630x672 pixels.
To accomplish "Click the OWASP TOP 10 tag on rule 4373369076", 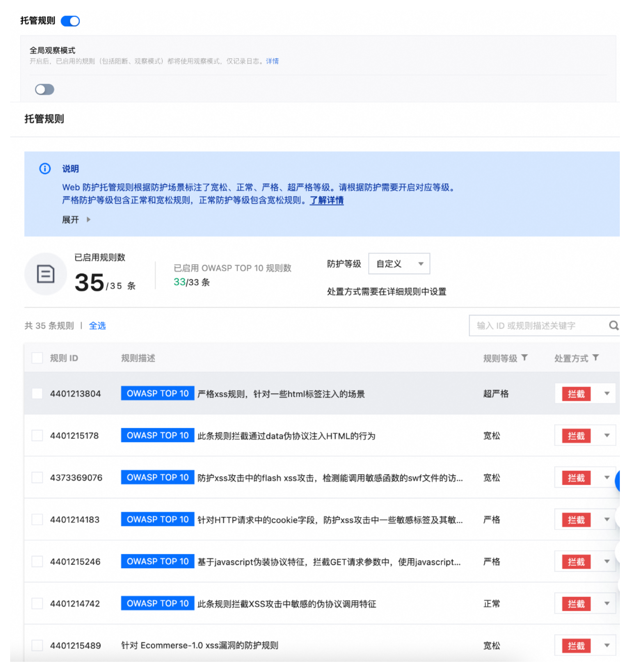I will point(157,477).
